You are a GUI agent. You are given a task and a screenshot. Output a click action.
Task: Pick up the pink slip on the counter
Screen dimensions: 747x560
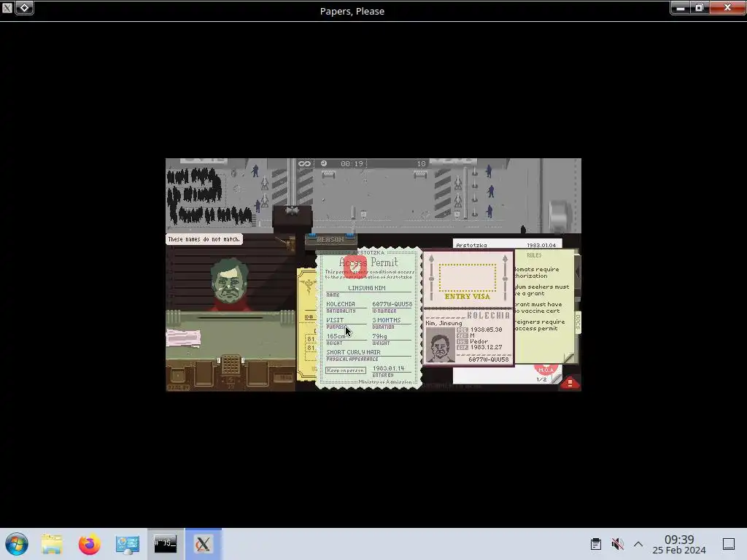(x=183, y=338)
